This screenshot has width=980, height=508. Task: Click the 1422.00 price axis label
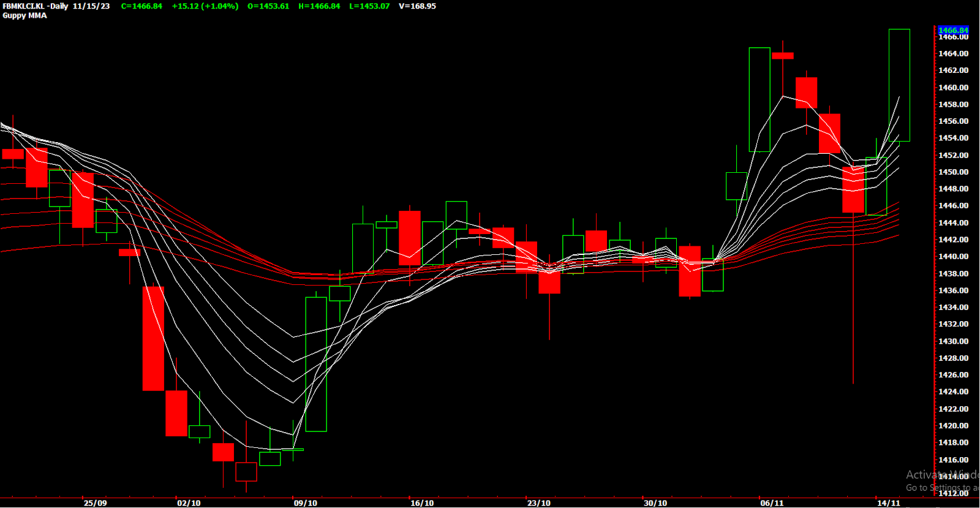point(954,409)
